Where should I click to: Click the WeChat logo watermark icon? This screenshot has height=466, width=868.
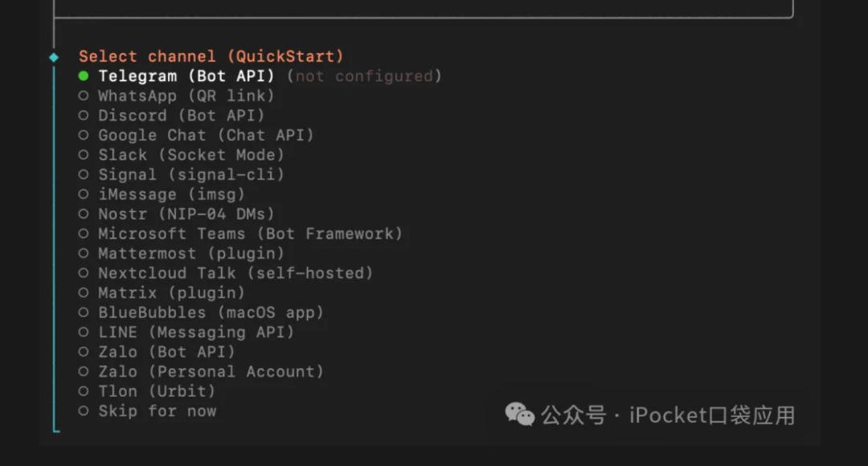[x=519, y=415]
